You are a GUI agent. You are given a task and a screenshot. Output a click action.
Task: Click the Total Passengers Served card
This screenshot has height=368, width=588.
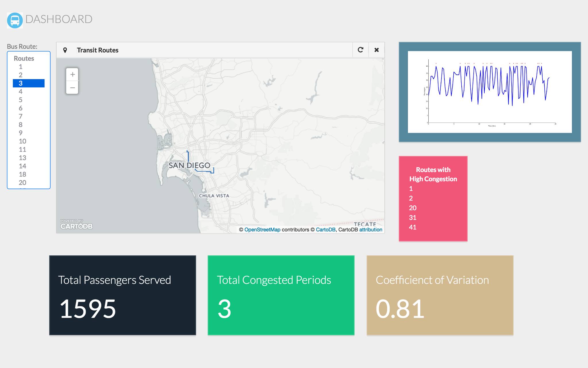(123, 295)
